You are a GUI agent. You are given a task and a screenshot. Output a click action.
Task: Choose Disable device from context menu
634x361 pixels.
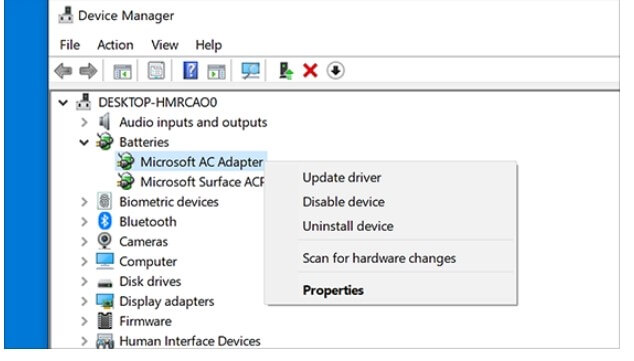pos(343,202)
